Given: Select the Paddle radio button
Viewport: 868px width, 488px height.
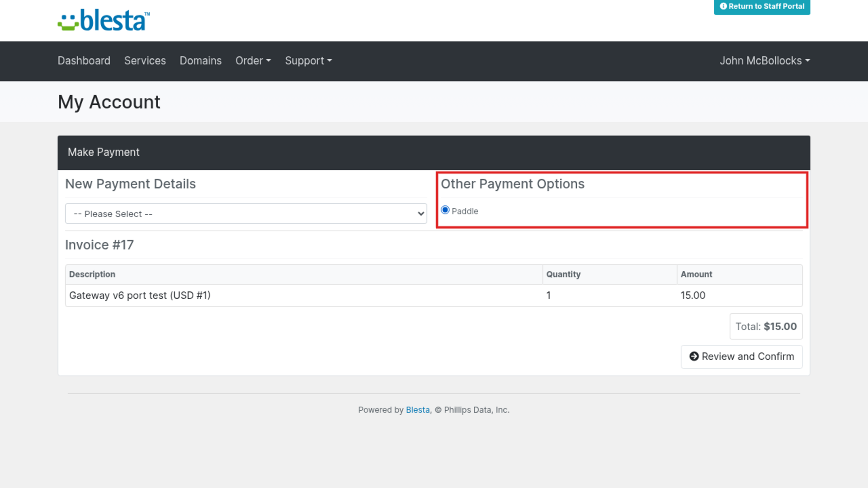Looking at the screenshot, I should [445, 210].
